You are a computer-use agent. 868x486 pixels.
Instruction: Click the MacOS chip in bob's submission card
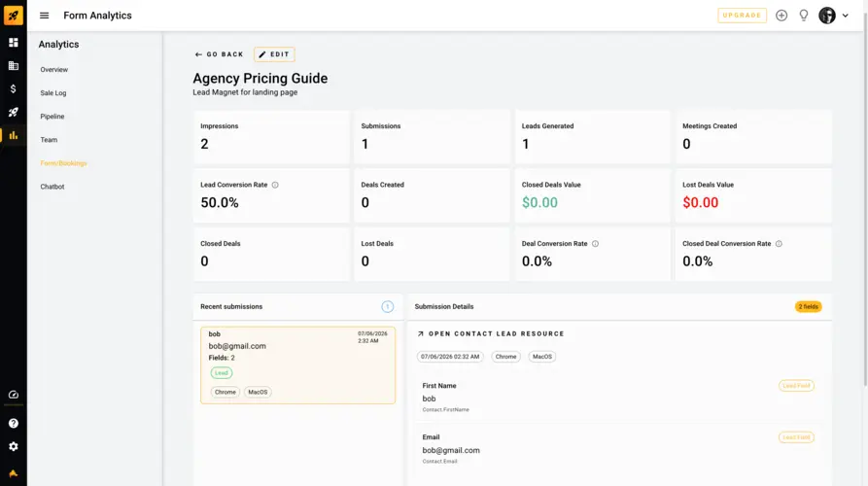[258, 392]
